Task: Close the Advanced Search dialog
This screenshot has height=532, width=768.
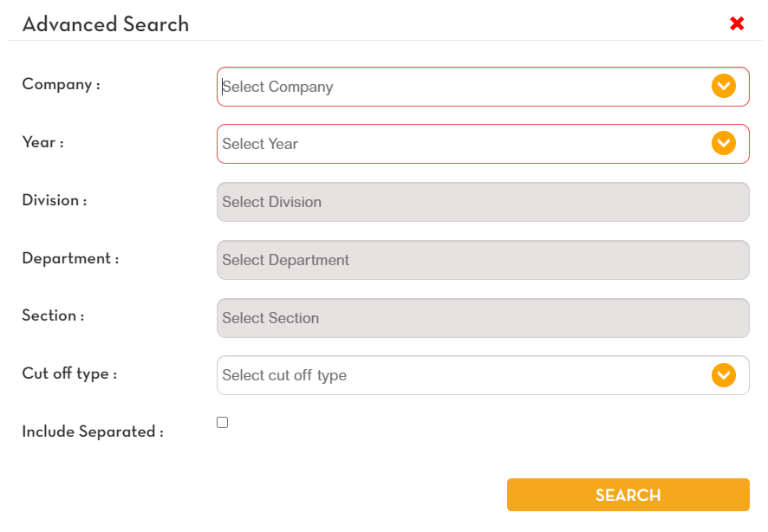Action: tap(737, 23)
